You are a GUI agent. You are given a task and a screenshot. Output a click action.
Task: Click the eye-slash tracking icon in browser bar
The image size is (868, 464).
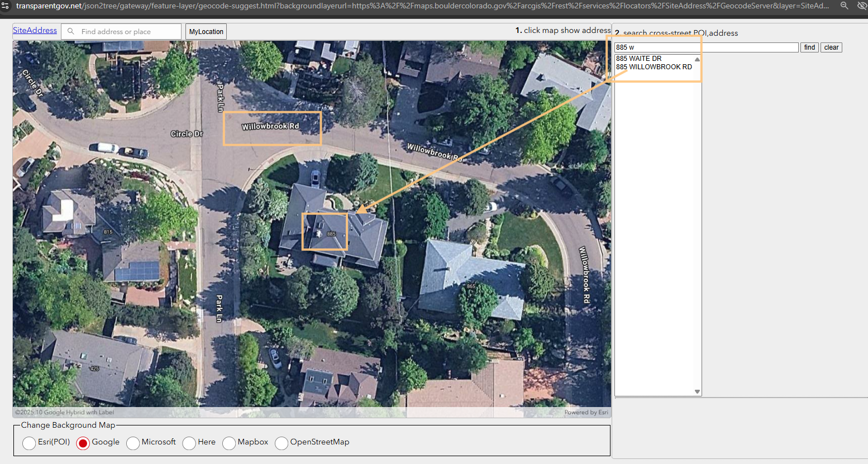click(x=862, y=6)
